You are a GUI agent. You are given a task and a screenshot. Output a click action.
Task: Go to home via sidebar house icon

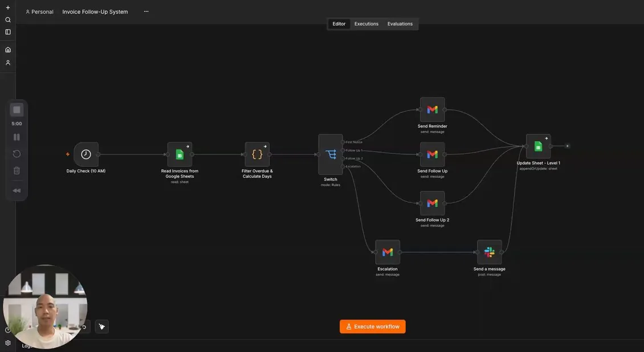pyautogui.click(x=8, y=50)
